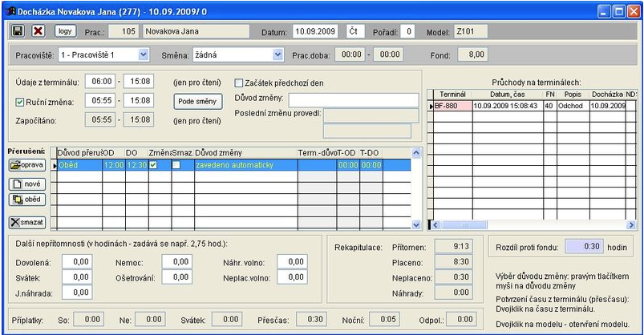Viewport: 644px width, 335px height.
Task: Minimize the Docházka window
Action: pos(604,11)
